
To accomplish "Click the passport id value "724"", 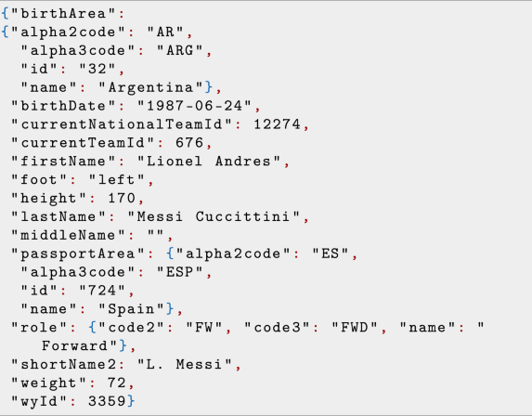I will pyautogui.click(x=102, y=291).
